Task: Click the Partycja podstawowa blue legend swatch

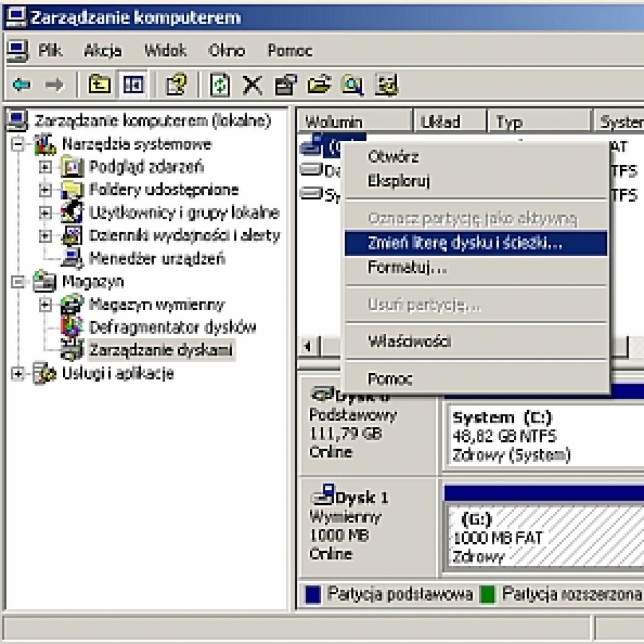Action: coord(313,594)
